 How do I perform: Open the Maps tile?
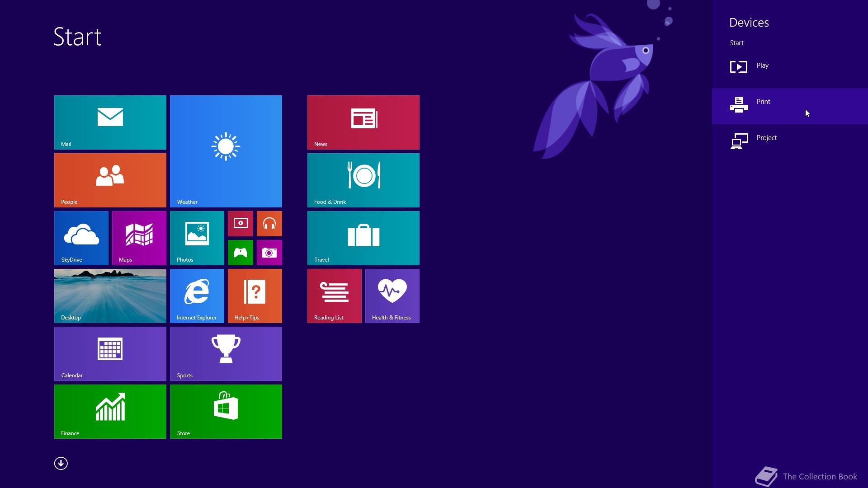coord(139,238)
